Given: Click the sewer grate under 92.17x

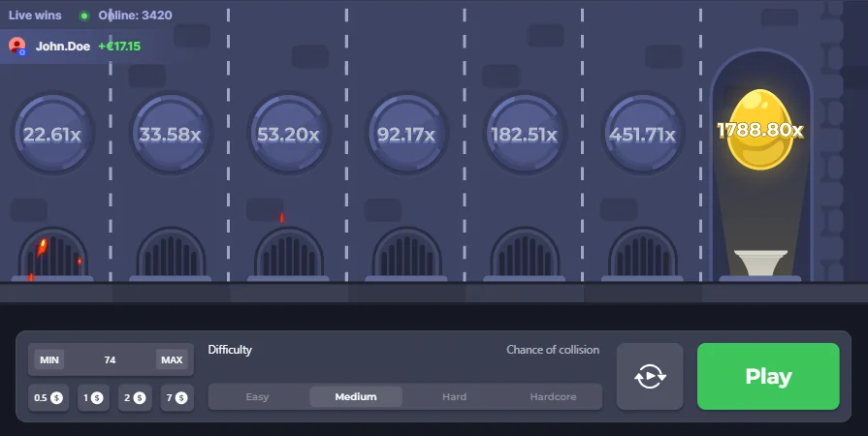Looking at the screenshot, I should (406, 255).
